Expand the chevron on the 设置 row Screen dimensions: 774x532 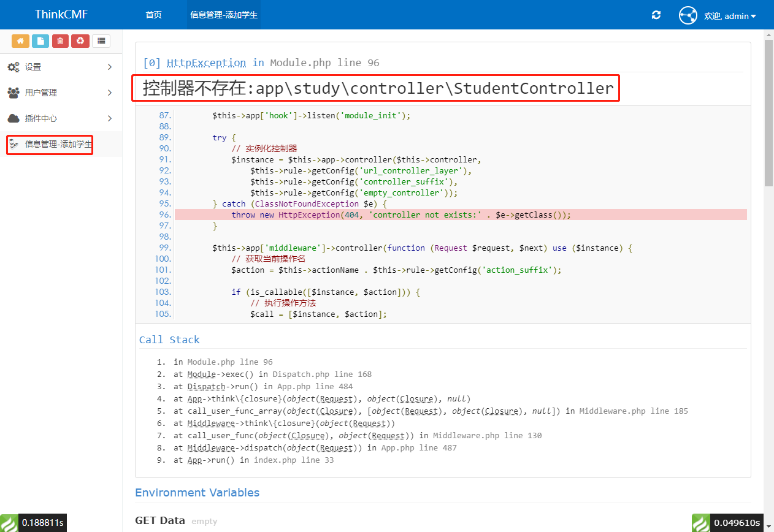(x=110, y=67)
